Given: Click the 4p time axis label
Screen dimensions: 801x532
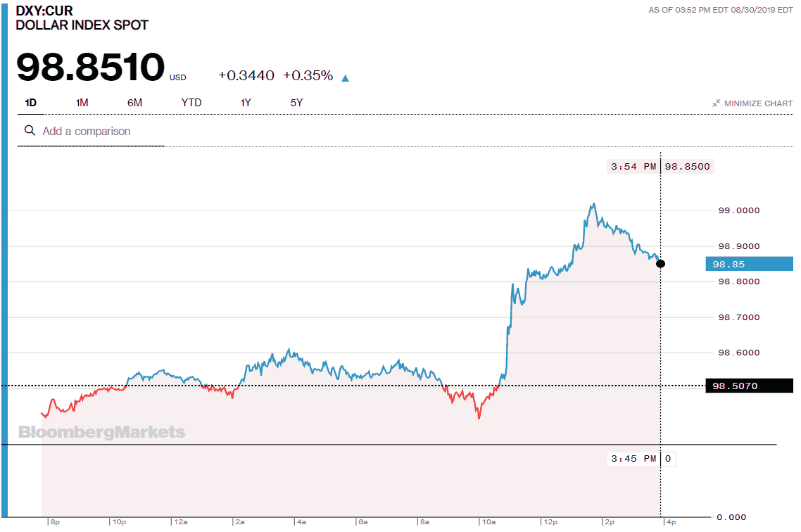Looking at the screenshot, I should 670,521.
